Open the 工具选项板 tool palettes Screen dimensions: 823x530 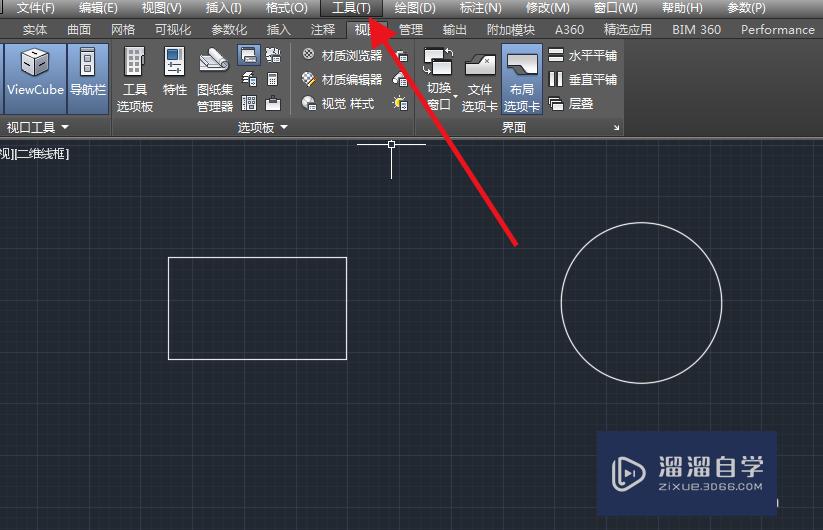(134, 79)
